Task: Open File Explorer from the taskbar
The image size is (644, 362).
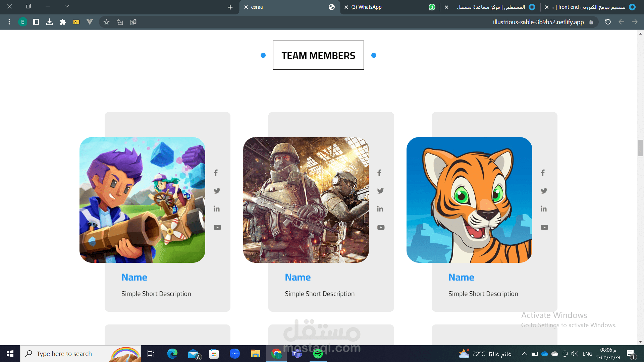Action: tap(256, 354)
